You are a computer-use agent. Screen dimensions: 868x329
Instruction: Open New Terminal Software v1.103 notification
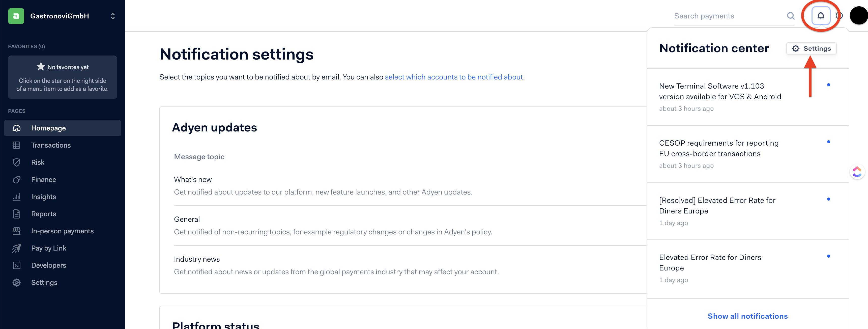tap(748, 97)
